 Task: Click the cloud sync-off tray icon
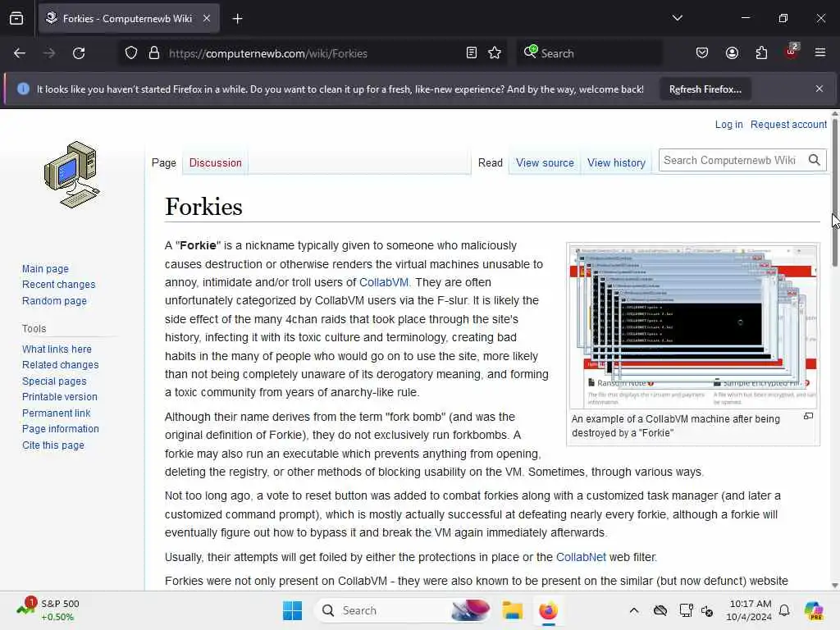tap(660, 610)
